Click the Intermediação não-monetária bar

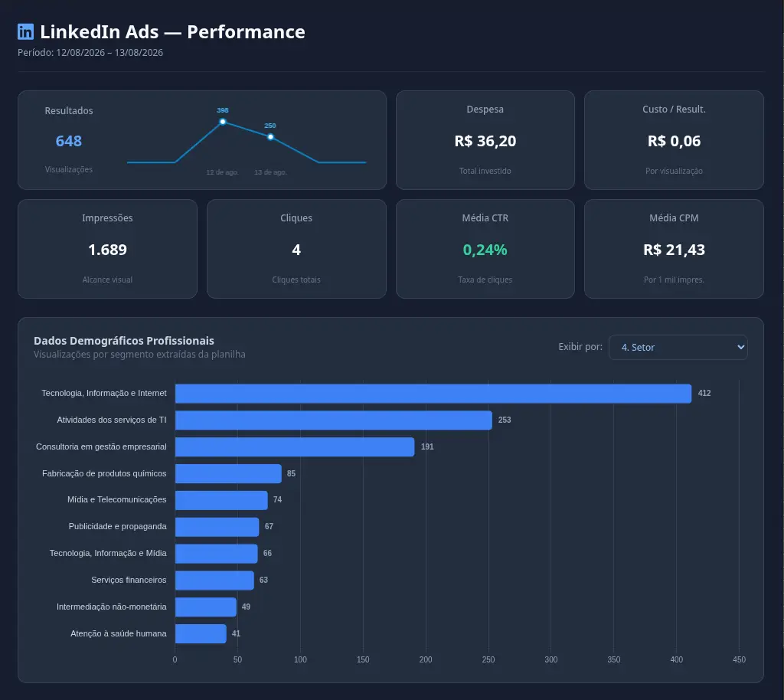205,607
